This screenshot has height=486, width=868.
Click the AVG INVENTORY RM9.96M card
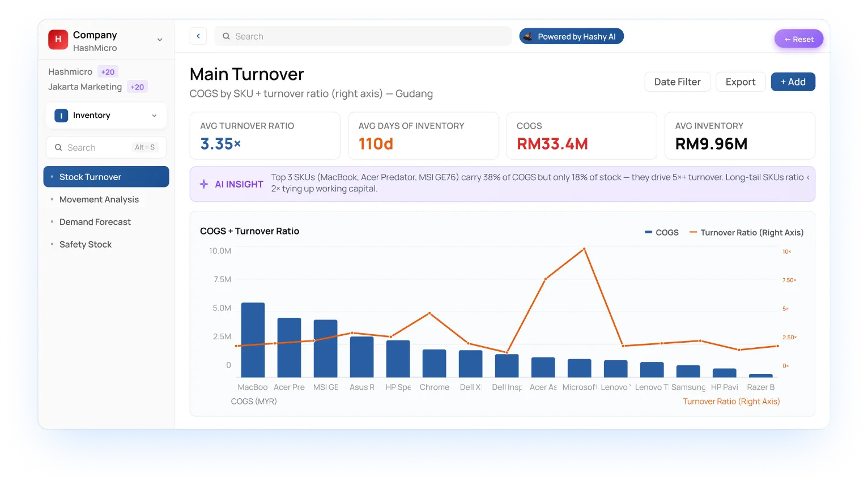[740, 135]
